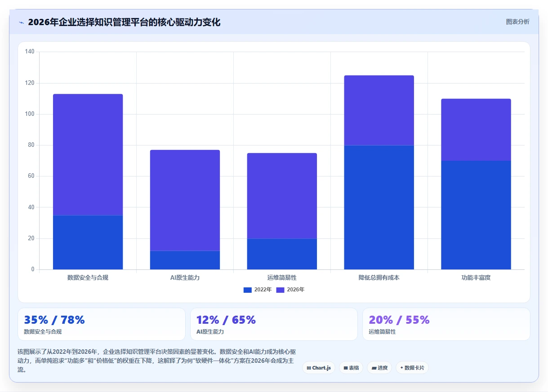
Task: Click the lightning icon beside the chart title
Action: pyautogui.click(x=21, y=22)
